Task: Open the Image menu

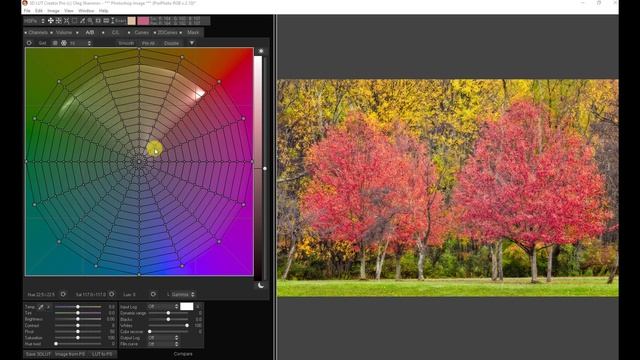Action: (x=53, y=11)
